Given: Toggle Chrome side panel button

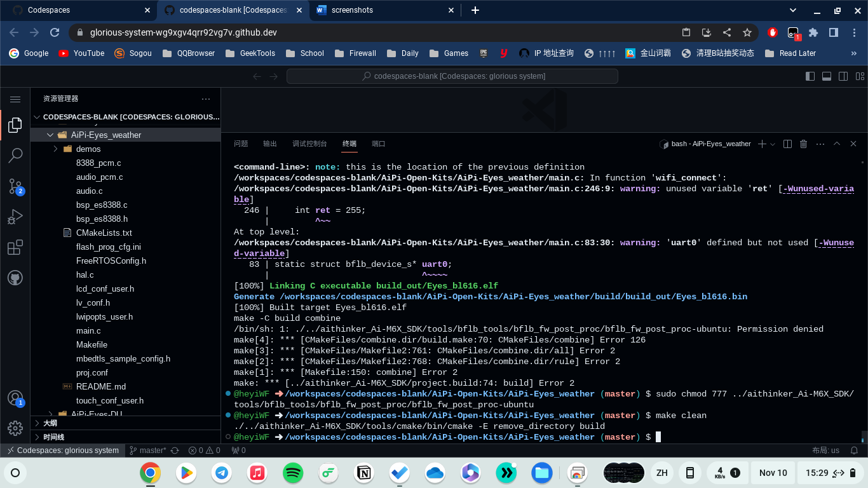Looking at the screenshot, I should 834,32.
